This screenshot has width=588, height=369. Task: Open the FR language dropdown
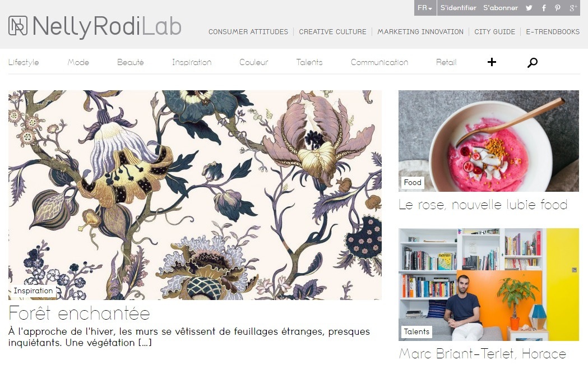(x=425, y=8)
